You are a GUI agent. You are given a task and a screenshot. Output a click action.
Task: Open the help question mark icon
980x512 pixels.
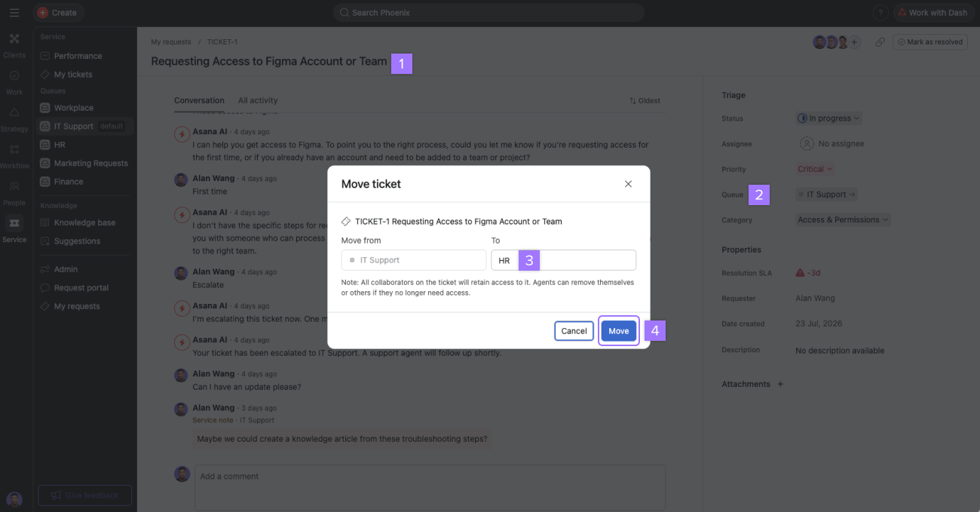880,13
